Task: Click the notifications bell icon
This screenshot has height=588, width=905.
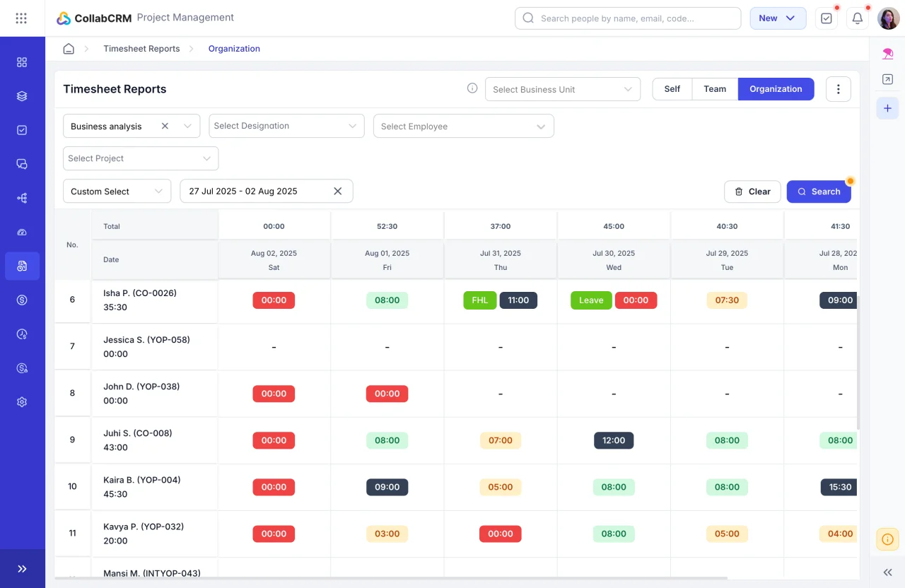Action: coord(858,18)
